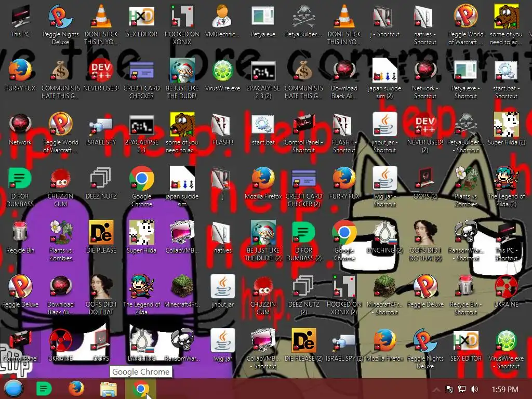Select the Super Hilda (2) icon
Screen dimensions: 532x399
(506, 129)
